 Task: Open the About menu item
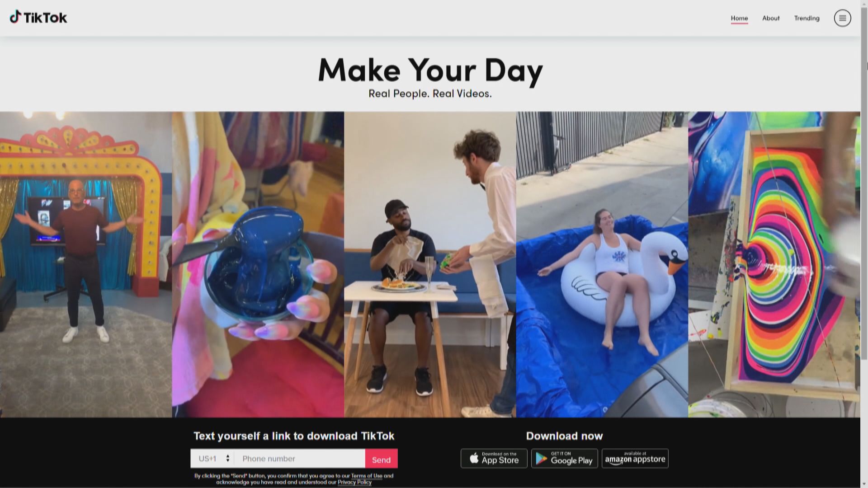(771, 18)
